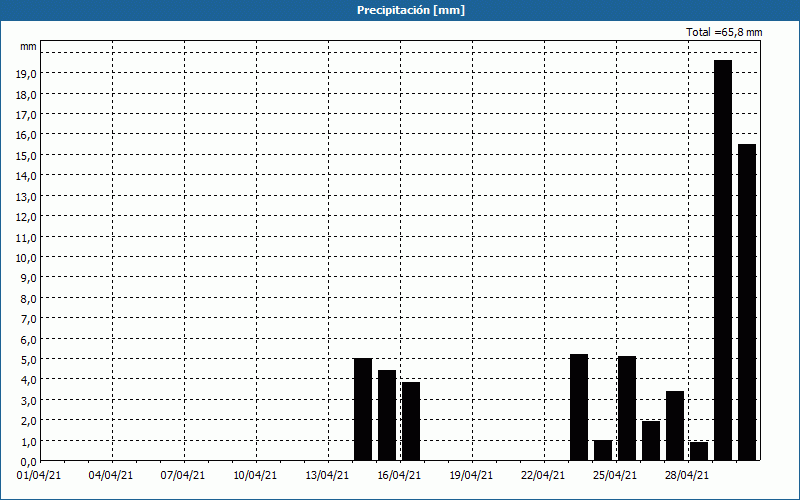
Task: Pick the 0,0 y-axis origin label
Action: pyautogui.click(x=28, y=462)
